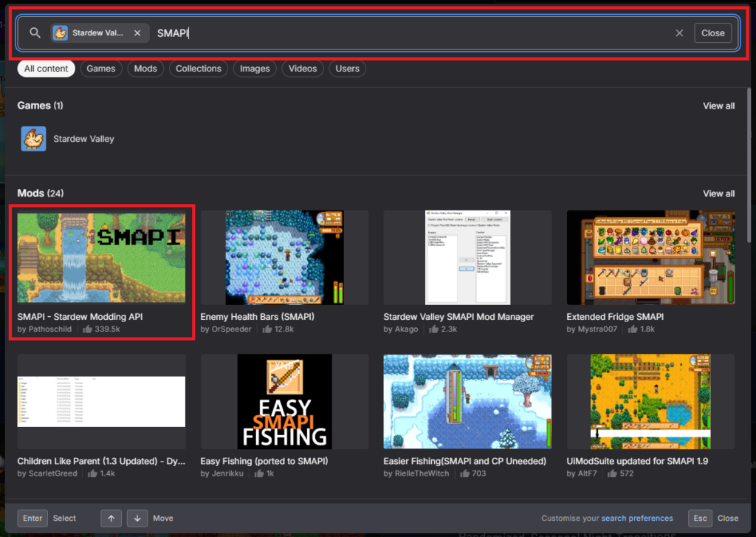
Task: Click the thumbs-up icon under SMAPI mod
Action: (87, 329)
